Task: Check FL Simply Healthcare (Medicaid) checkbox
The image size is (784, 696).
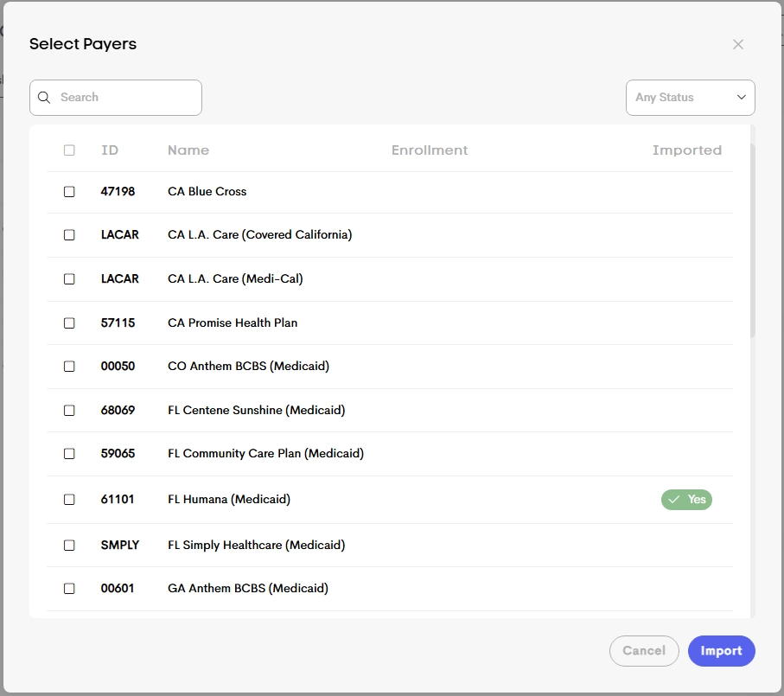Action: click(x=69, y=545)
